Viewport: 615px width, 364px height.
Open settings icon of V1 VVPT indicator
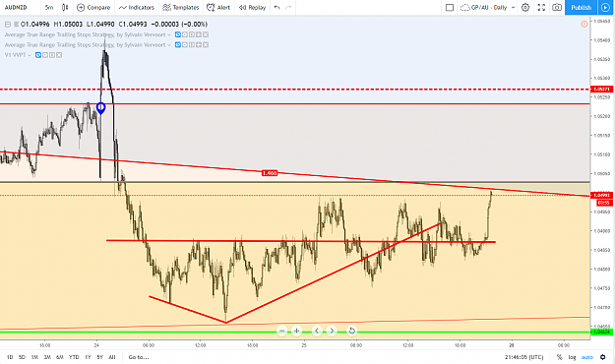click(x=45, y=55)
